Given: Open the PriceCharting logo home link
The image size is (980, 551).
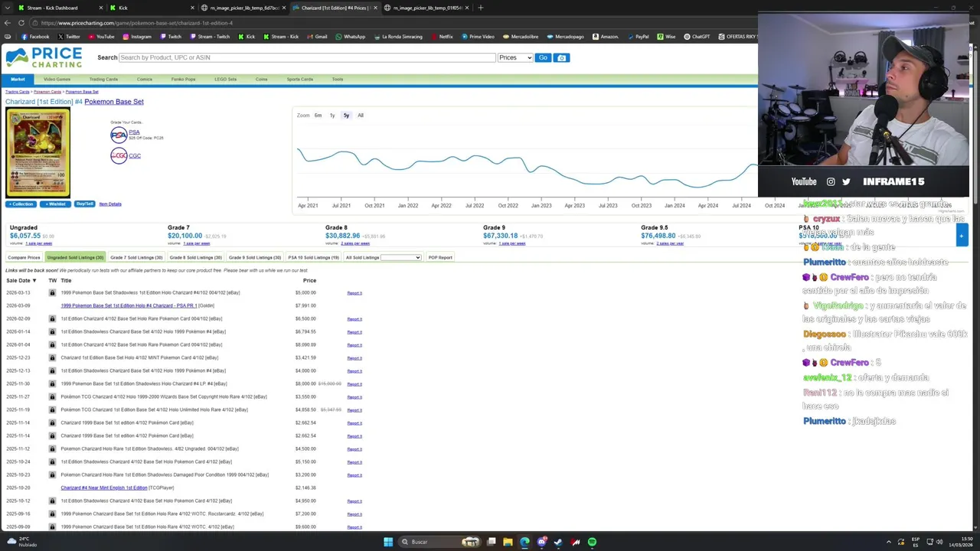Looking at the screenshot, I should [x=44, y=57].
